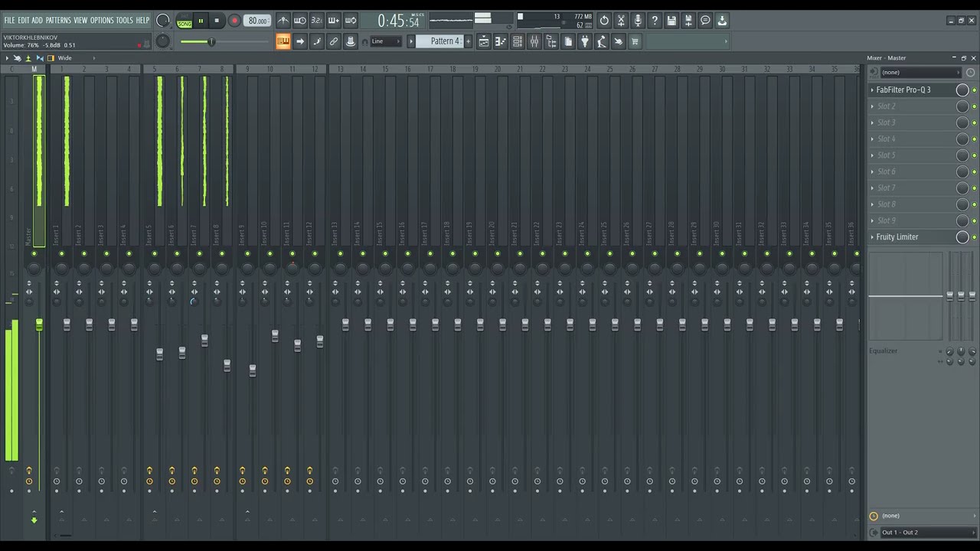Open the Playlist view icon
The width and height of the screenshot is (980, 551).
[x=484, y=41]
